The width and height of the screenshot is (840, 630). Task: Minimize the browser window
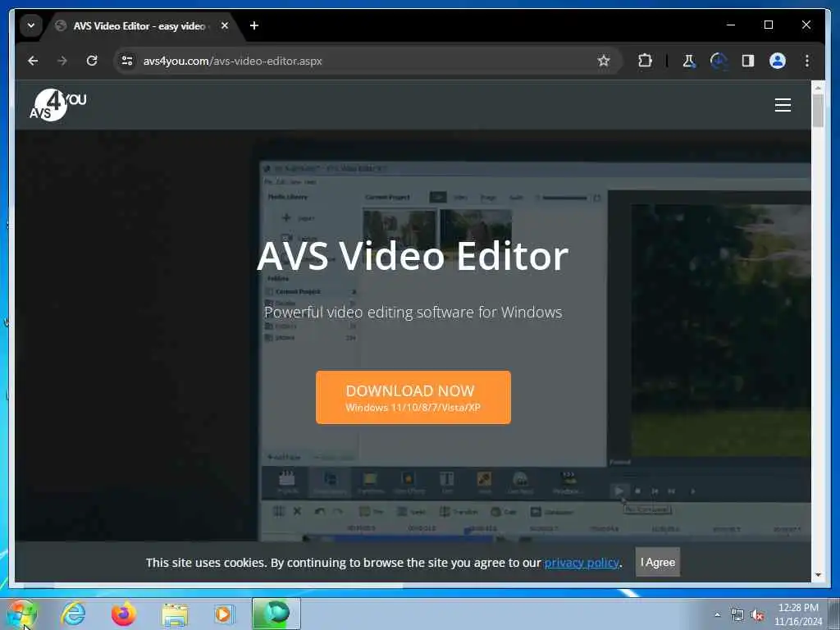pos(731,25)
